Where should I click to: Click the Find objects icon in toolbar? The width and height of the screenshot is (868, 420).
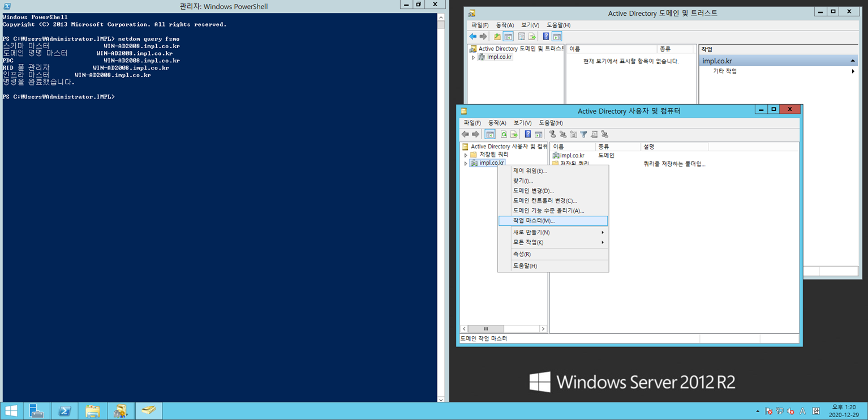point(594,134)
